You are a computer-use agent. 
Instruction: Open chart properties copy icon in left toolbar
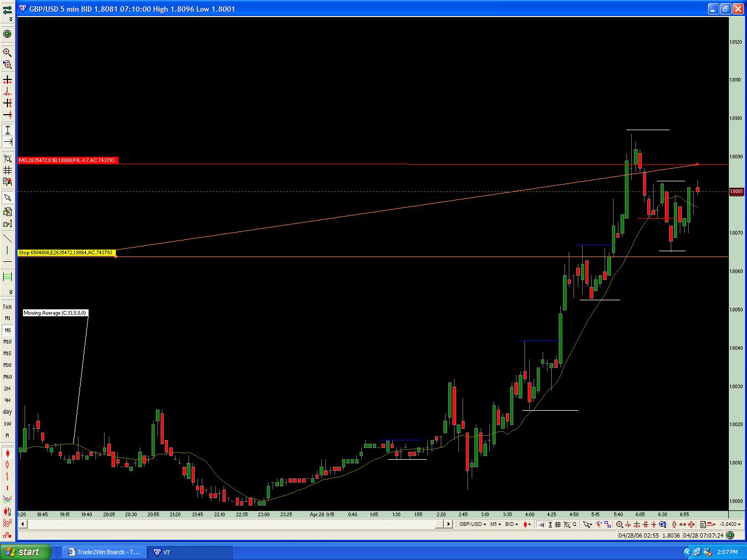[7, 182]
